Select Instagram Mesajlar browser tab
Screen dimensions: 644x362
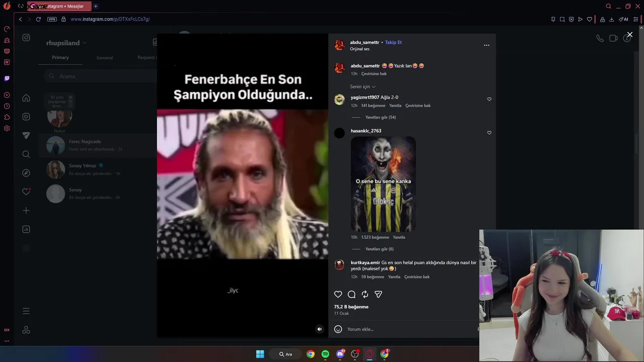59,6
